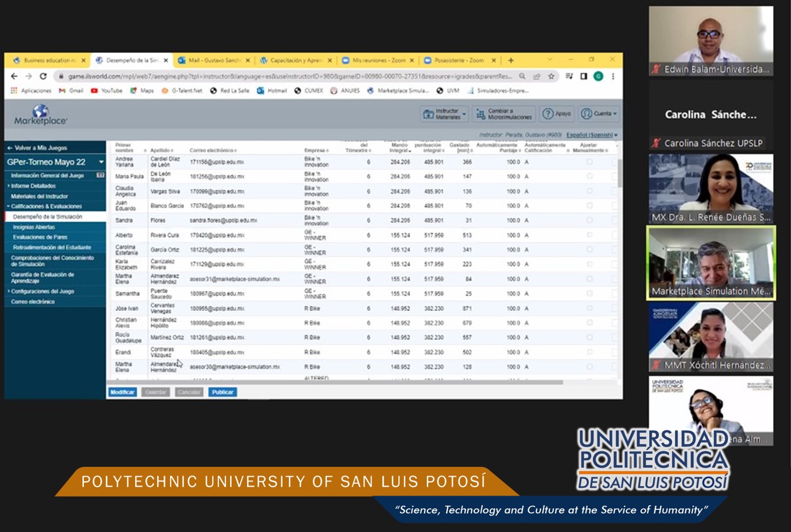Open the side panel icon in Chrome toolbar
The image size is (791, 532).
tap(584, 76)
